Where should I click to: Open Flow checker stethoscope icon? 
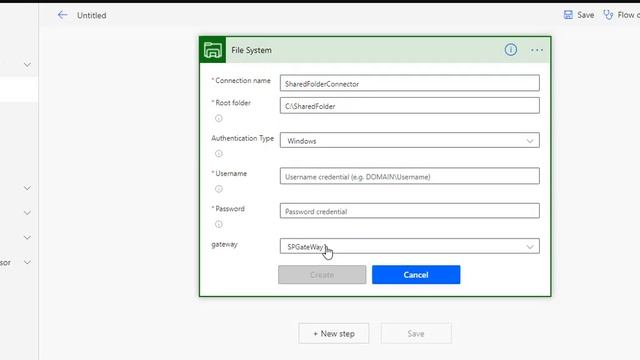(608, 15)
